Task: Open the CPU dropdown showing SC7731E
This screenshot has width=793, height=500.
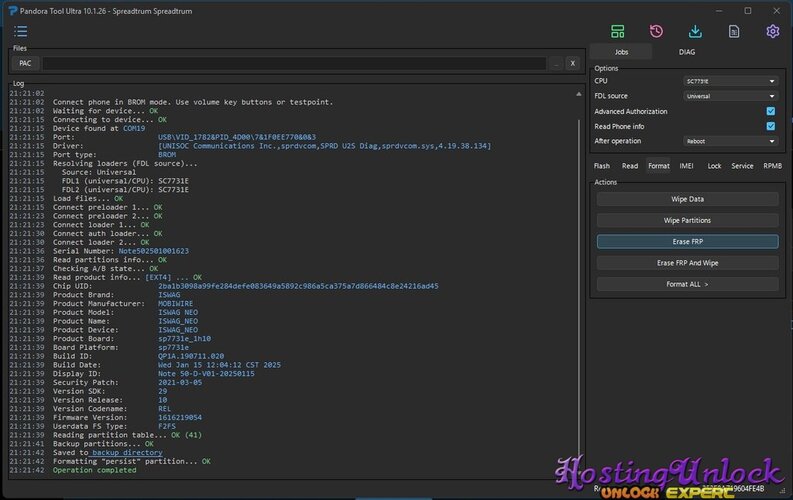Action: point(730,81)
